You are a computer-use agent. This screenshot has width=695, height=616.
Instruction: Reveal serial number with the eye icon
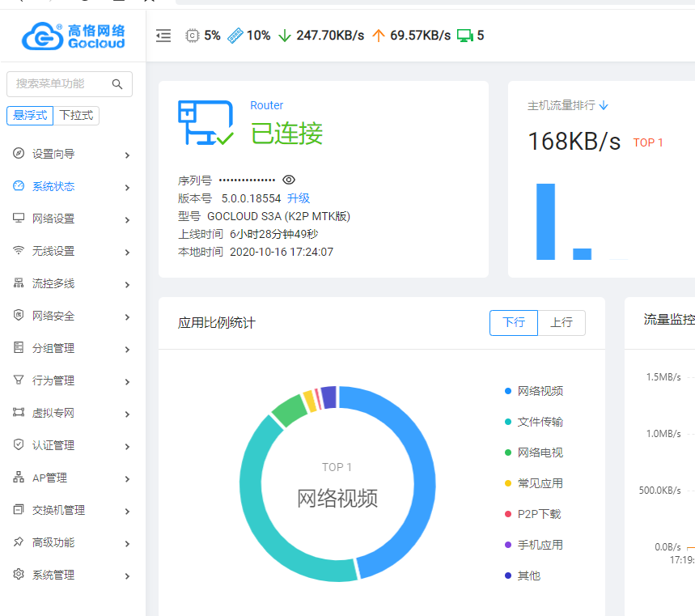point(289,180)
